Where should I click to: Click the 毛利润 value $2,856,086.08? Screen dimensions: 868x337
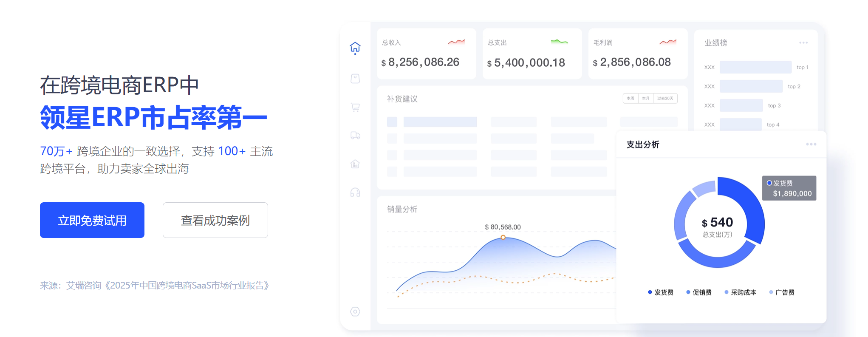(x=632, y=62)
